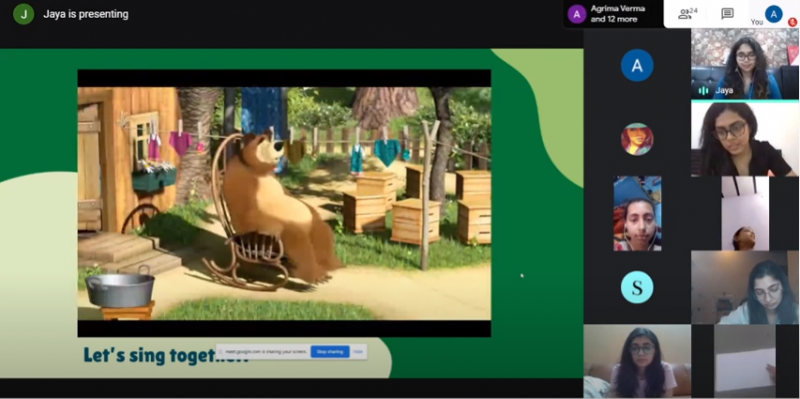Open the chat messages icon
The width and height of the screenshot is (800, 399).
coord(727,14)
